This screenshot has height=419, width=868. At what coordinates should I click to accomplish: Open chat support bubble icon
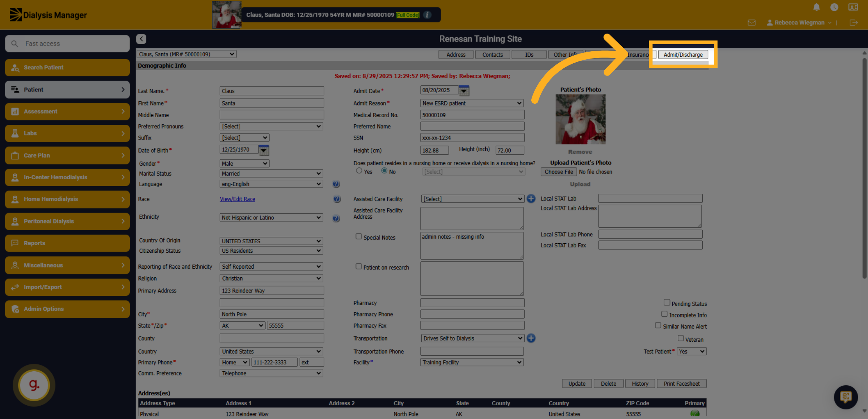click(x=846, y=397)
